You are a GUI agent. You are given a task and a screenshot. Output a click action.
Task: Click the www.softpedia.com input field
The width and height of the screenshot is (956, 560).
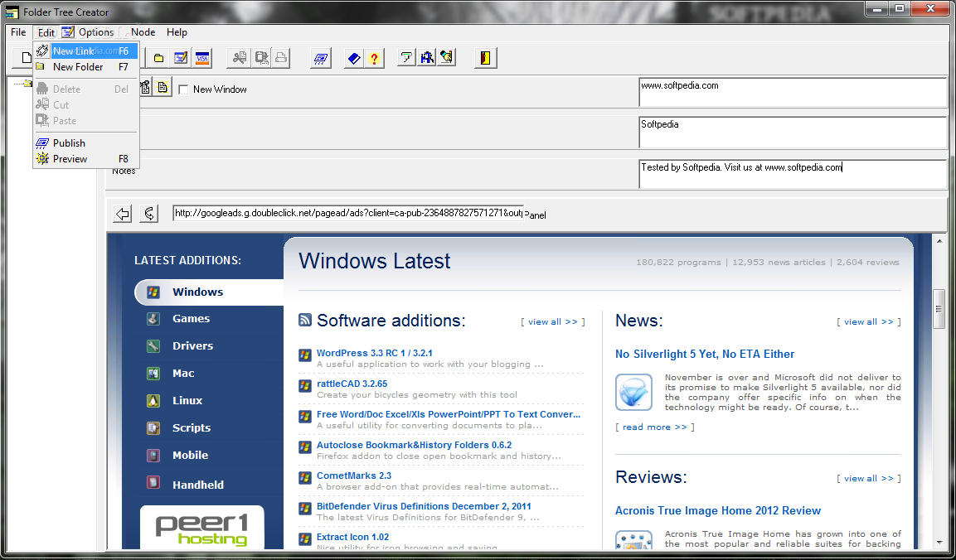click(x=793, y=92)
